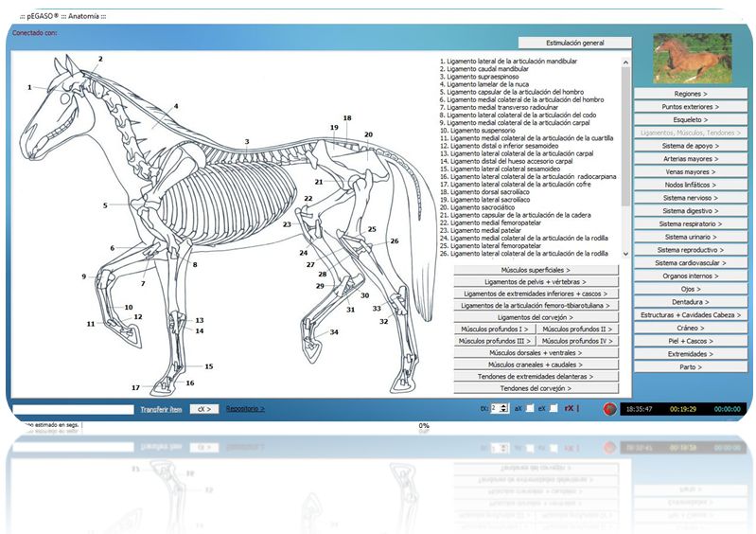Image resolution: width=756 pixels, height=534 pixels.
Task: Click the tX value field
Action: point(495,409)
